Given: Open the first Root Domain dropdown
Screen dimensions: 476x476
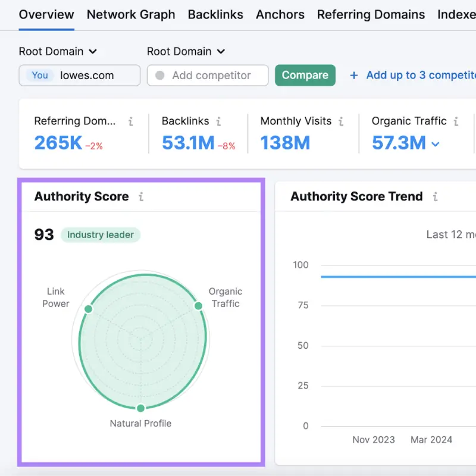Looking at the screenshot, I should 58,51.
